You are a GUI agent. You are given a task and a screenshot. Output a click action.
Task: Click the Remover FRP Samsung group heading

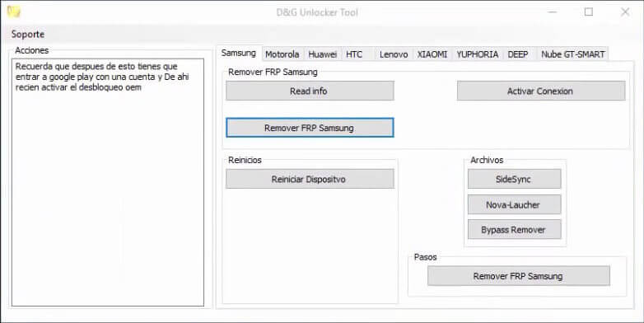point(273,72)
